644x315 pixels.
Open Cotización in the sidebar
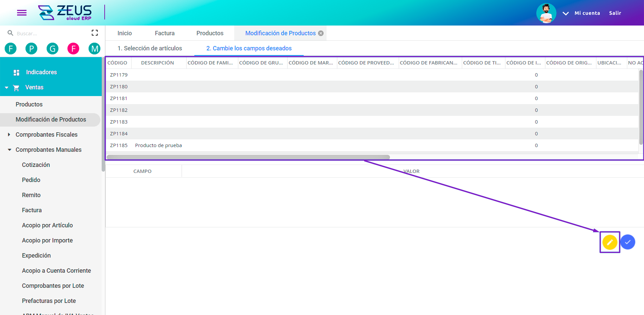pyautogui.click(x=36, y=165)
